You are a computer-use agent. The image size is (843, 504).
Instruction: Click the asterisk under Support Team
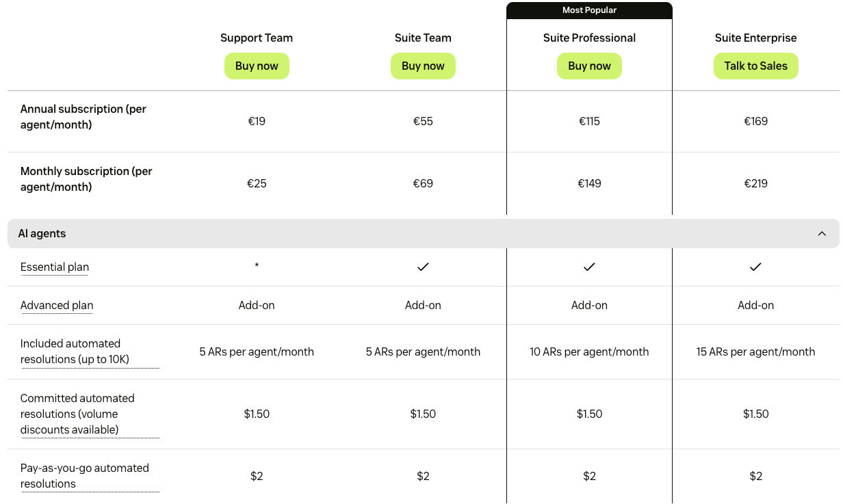pos(257,267)
